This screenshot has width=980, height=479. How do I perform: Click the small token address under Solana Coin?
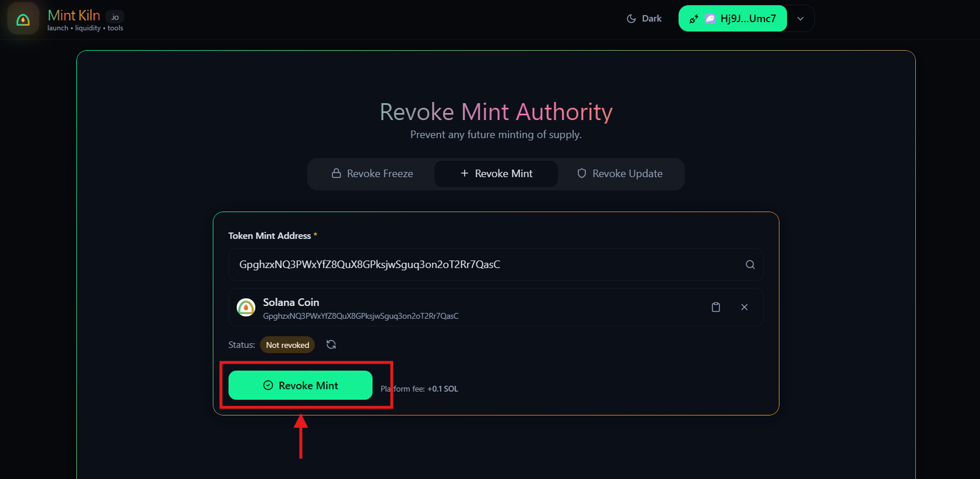[x=361, y=316]
